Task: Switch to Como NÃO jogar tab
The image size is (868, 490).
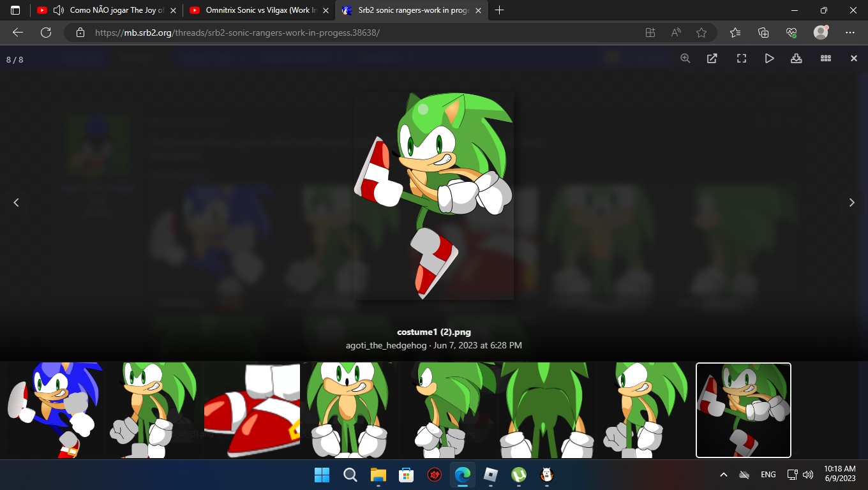Action: [x=106, y=10]
